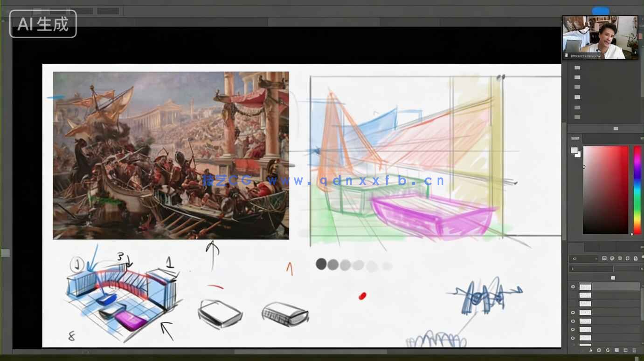Select the top icon in collapsed panel strip
Screen dimensions: 644x361
point(577,68)
